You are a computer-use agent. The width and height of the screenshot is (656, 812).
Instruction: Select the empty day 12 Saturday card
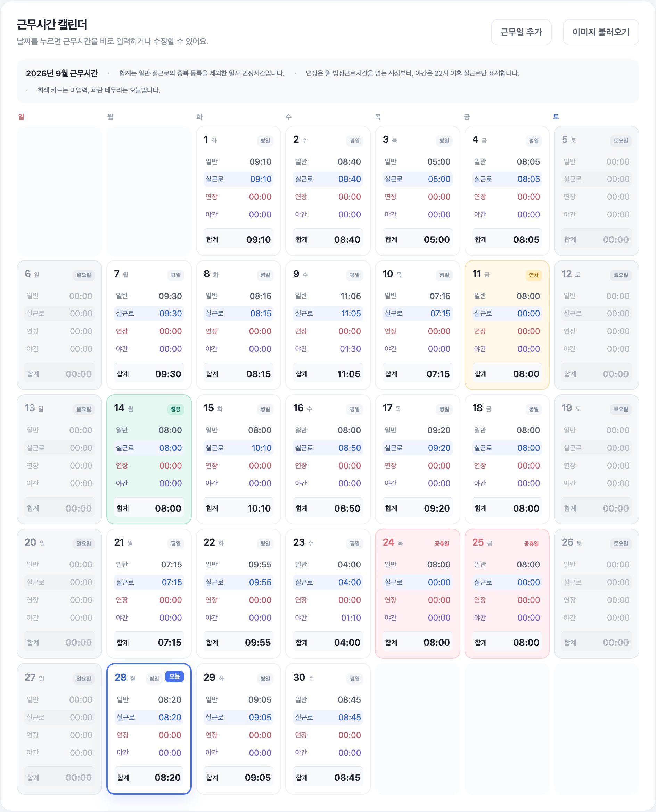(596, 325)
